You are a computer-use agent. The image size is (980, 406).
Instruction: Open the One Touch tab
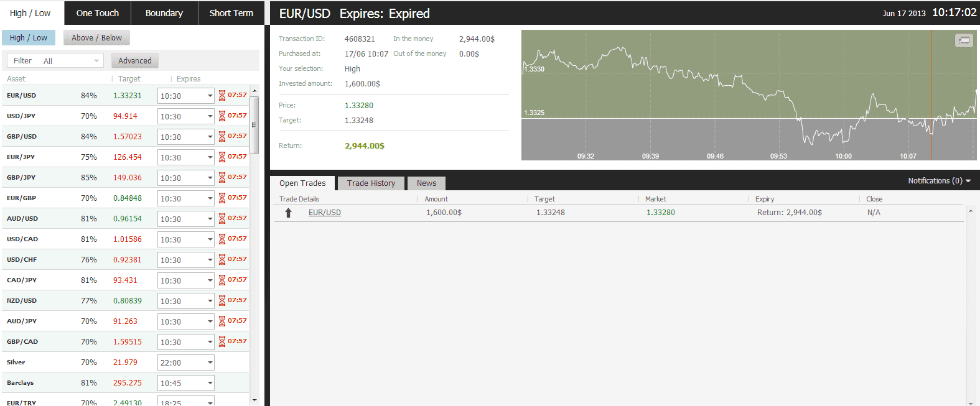click(x=98, y=13)
